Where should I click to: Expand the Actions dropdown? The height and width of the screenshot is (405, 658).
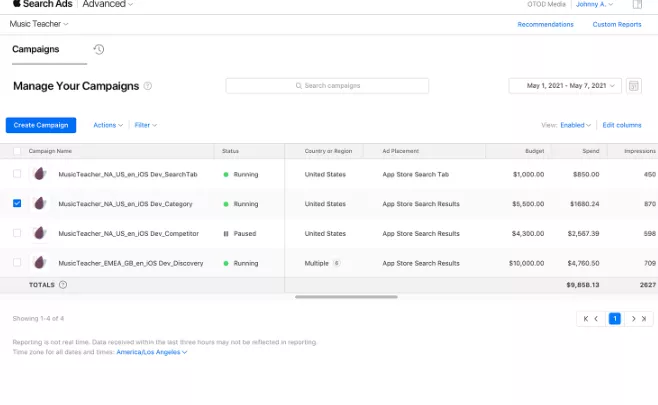pyautogui.click(x=108, y=125)
